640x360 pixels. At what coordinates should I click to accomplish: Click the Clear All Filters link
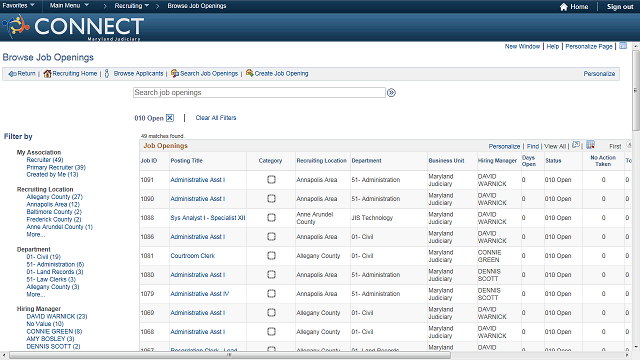216,118
